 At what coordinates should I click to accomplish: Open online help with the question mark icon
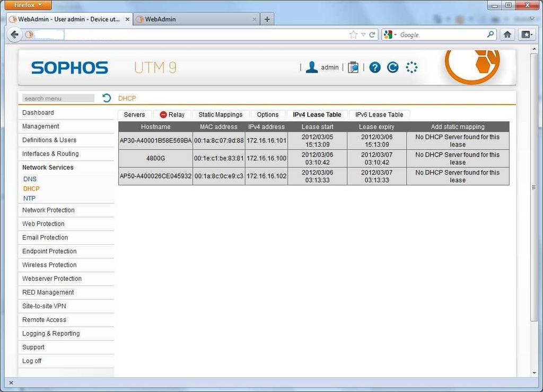click(x=375, y=67)
